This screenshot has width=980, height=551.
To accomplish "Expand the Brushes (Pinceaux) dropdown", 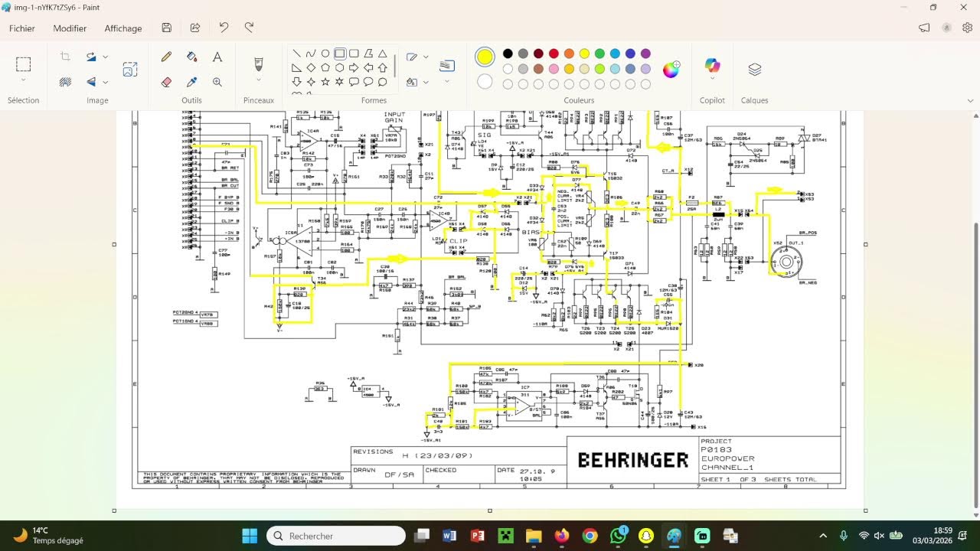I will pos(258,80).
